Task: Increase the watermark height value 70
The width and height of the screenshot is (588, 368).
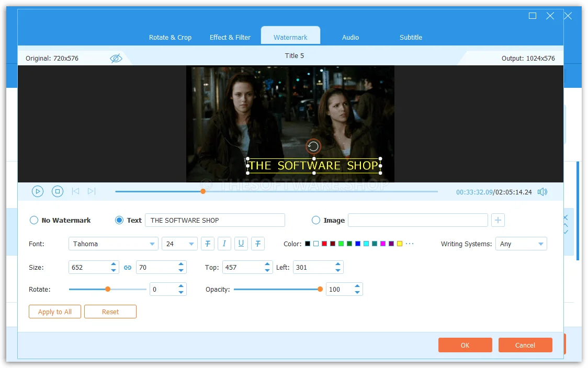Action: coord(181,264)
